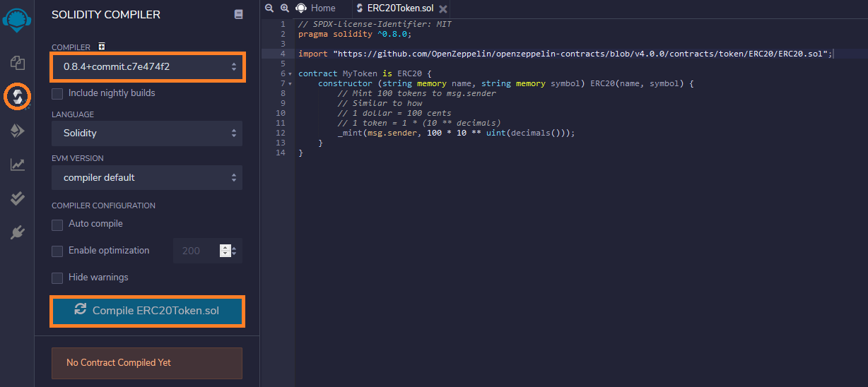Open the EVM version compiler default dropdown
Screen dimensions: 868x387
147,177
